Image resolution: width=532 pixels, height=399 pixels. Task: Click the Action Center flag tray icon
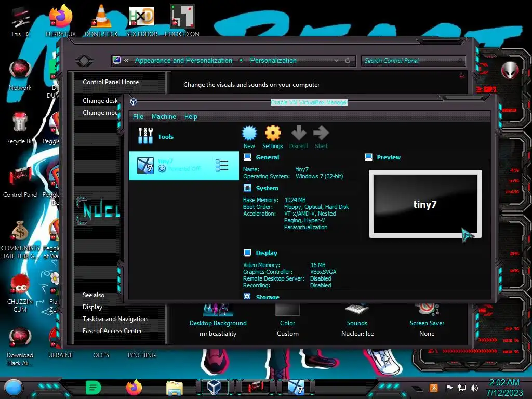449,388
